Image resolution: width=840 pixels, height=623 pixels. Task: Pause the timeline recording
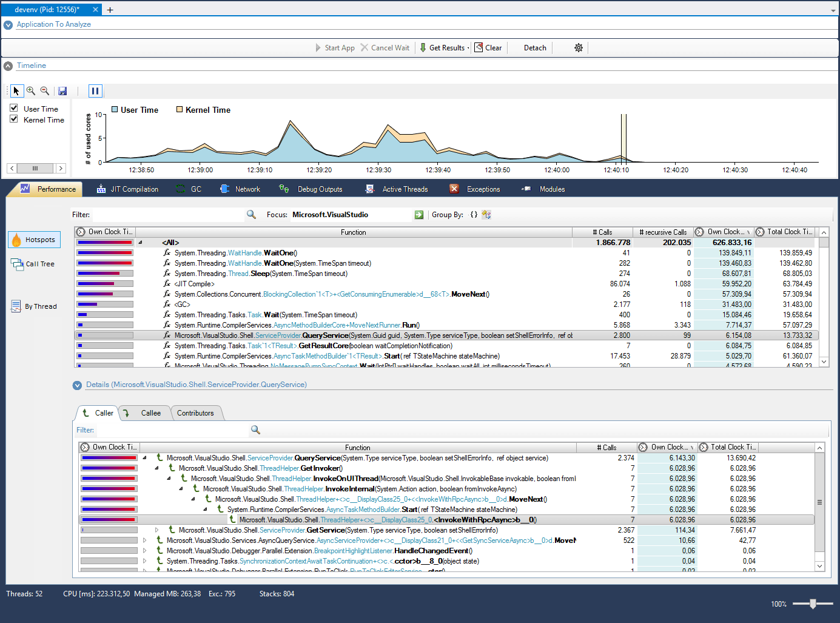pyautogui.click(x=95, y=91)
